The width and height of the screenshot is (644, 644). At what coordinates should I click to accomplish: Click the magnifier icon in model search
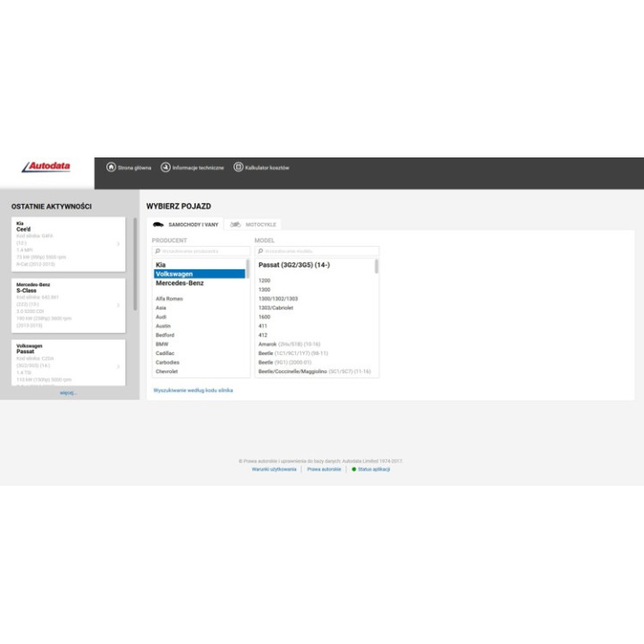[260, 251]
